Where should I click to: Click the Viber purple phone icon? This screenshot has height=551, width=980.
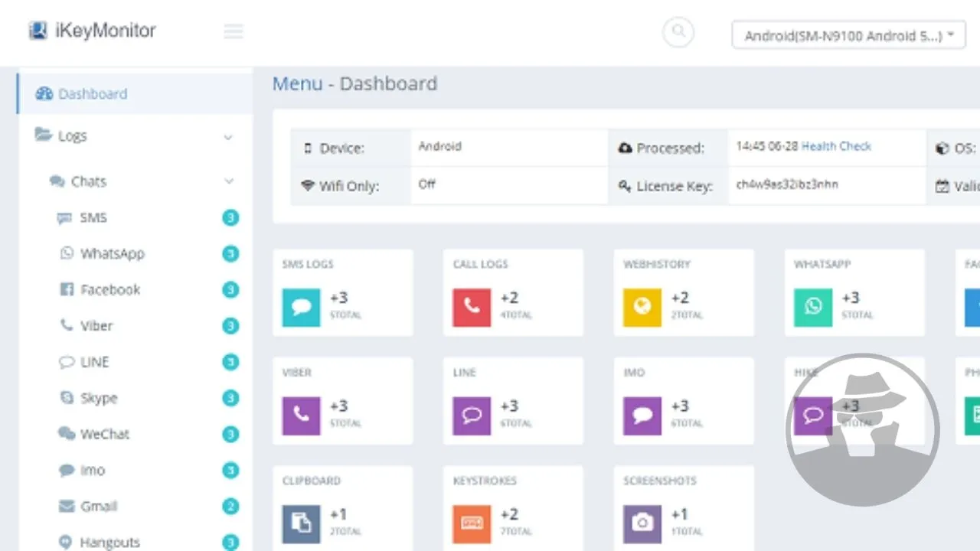302,416
